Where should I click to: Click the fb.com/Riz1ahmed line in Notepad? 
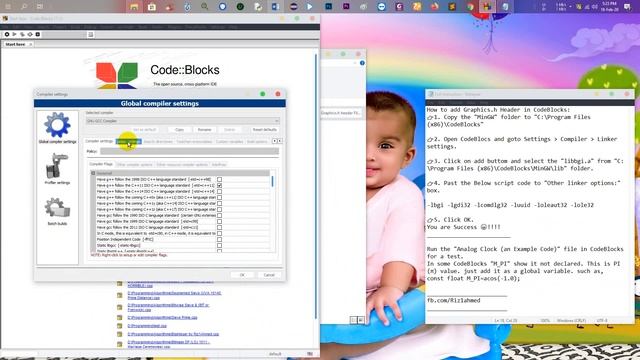click(x=453, y=300)
